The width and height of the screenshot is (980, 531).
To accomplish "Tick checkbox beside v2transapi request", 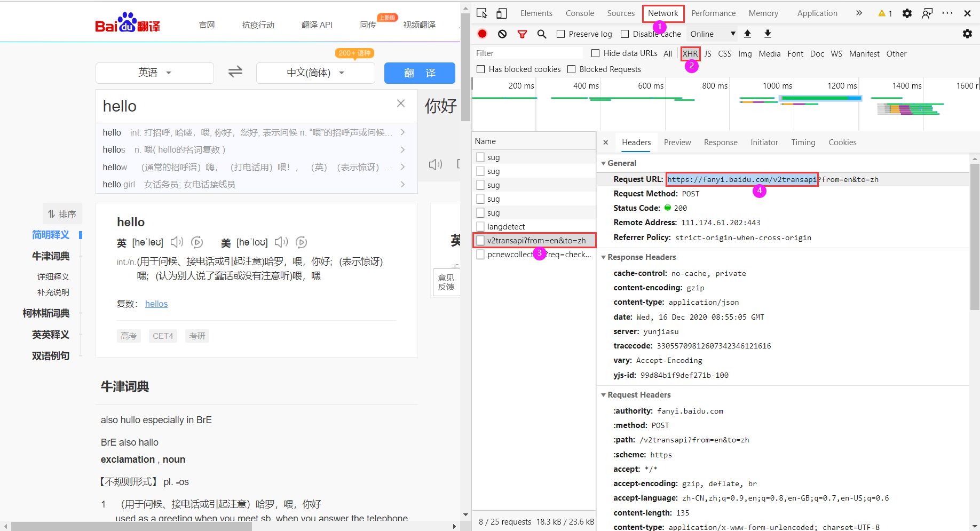I will pos(480,241).
